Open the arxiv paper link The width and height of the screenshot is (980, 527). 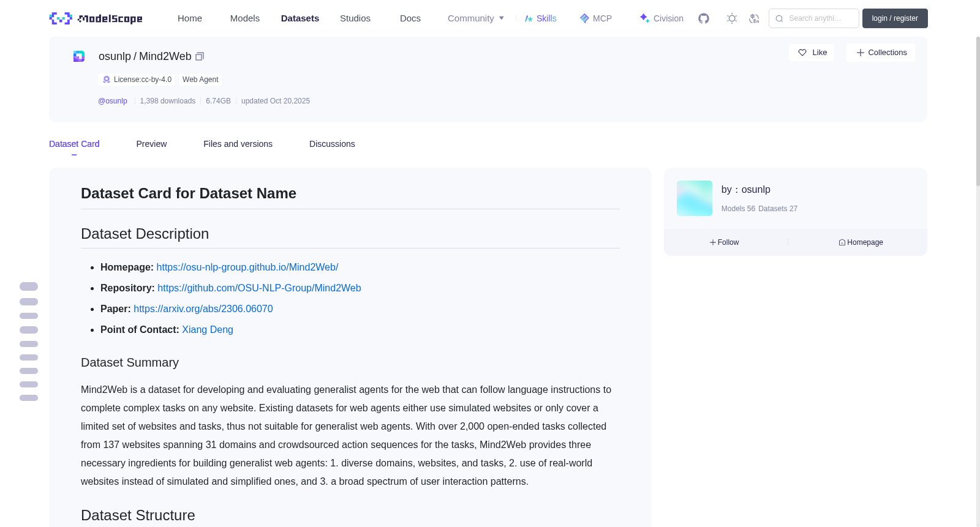pos(203,309)
